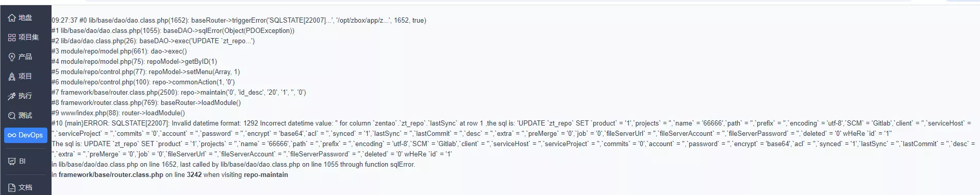
Task: Navigate to the 项目 project menu
Action: [x=25, y=77]
